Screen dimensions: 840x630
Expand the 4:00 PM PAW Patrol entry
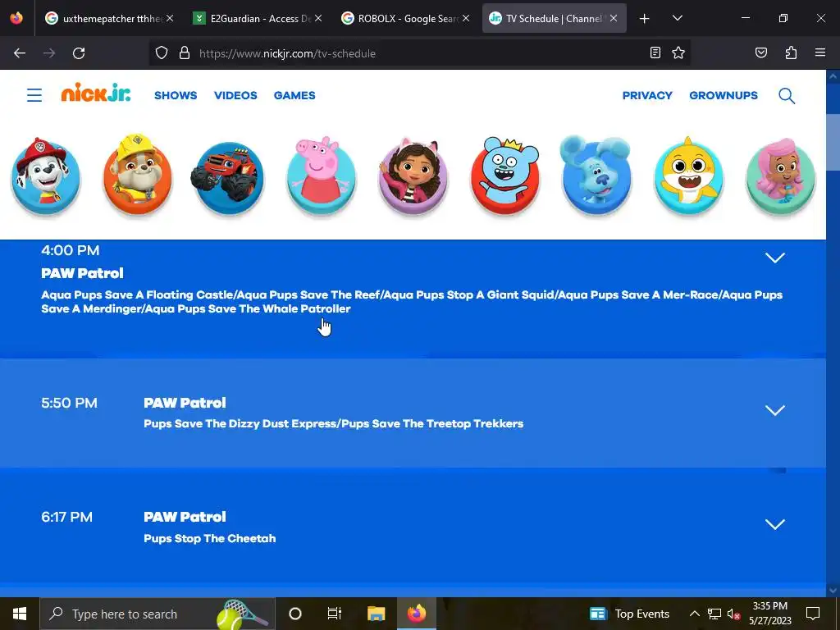point(774,258)
